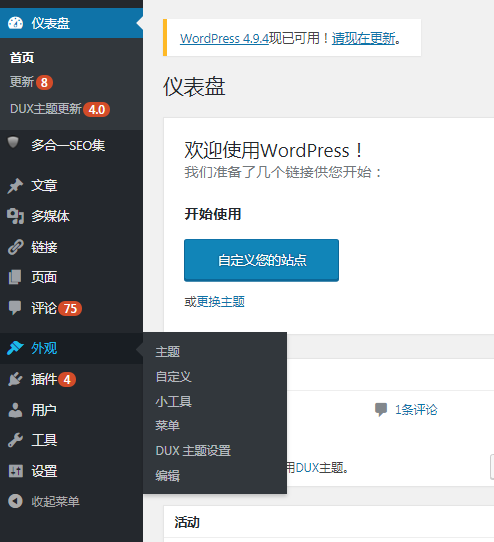Go to 首页 submenu item
The width and height of the screenshot is (494, 542).
(22, 58)
